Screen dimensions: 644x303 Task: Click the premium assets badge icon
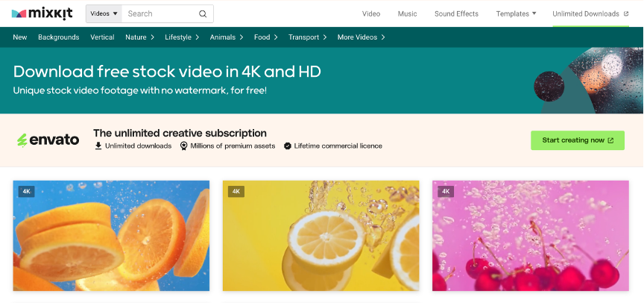[x=183, y=146]
